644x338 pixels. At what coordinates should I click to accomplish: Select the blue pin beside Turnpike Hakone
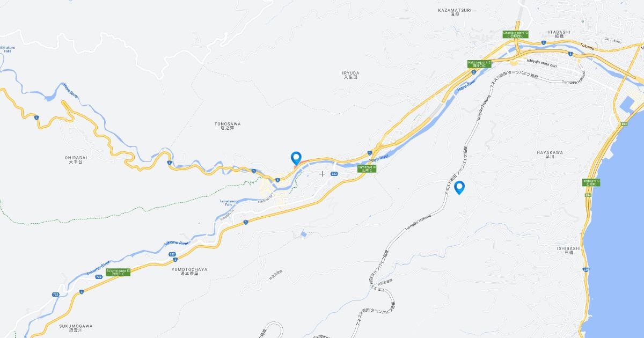pyautogui.click(x=459, y=188)
